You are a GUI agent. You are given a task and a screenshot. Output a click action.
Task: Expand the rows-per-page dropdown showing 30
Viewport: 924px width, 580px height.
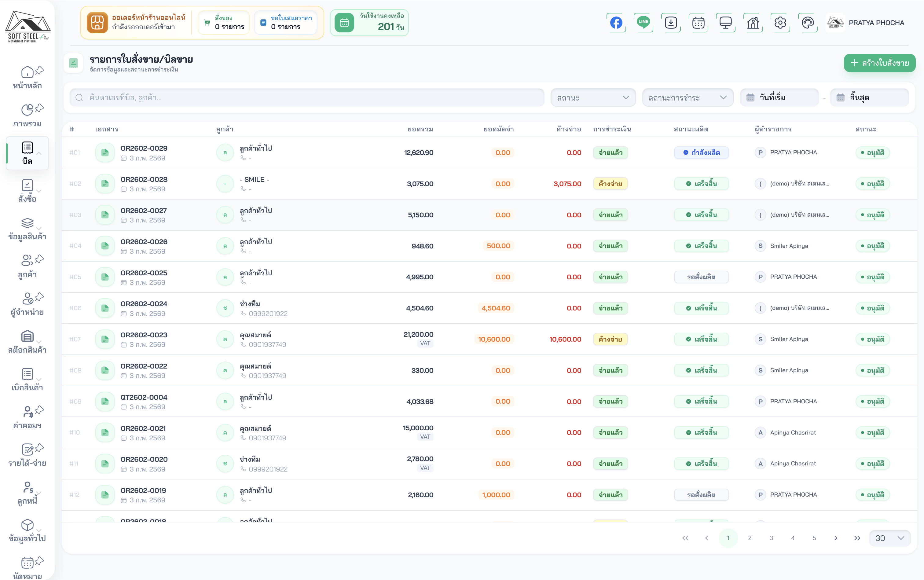coord(889,538)
